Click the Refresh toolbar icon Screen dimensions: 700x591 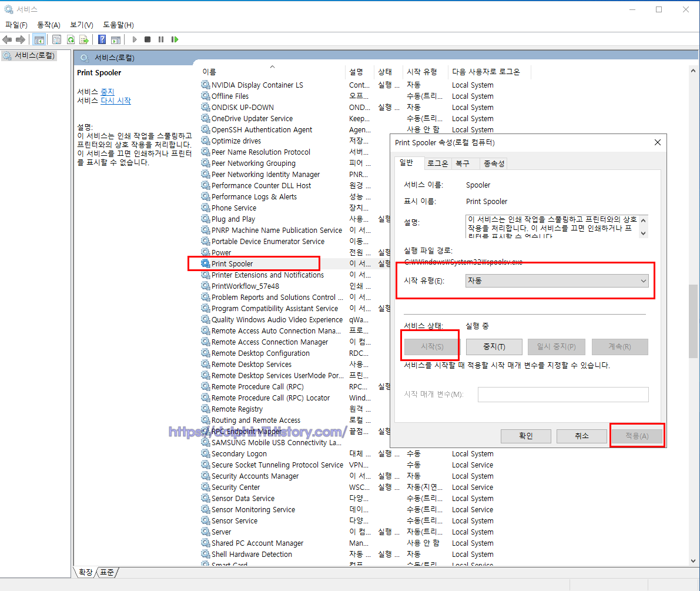tap(71, 40)
